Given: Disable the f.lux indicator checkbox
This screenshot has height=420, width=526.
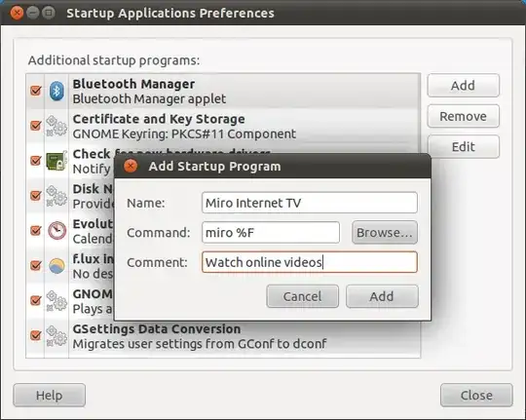Looking at the screenshot, I should pyautogui.click(x=36, y=266).
